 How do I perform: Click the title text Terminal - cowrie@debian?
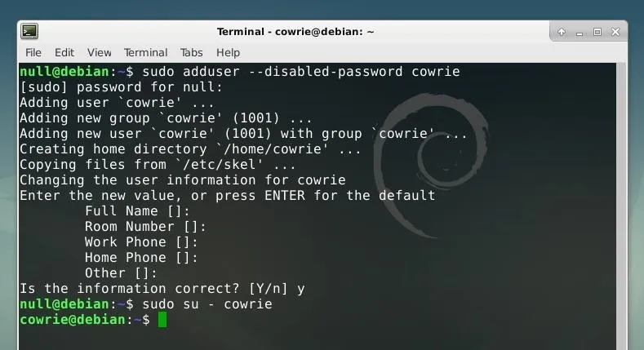295,32
